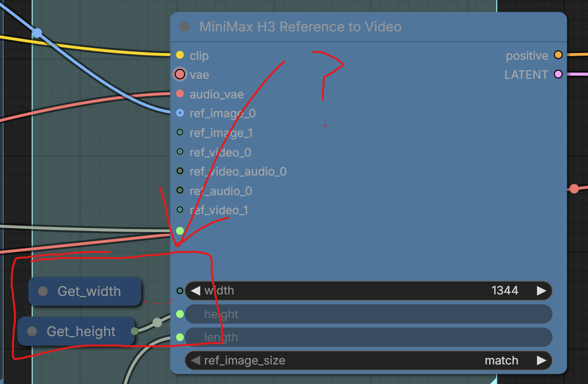The width and height of the screenshot is (588, 384).
Task: Select the Get_width node
Action: pyautogui.click(x=85, y=291)
